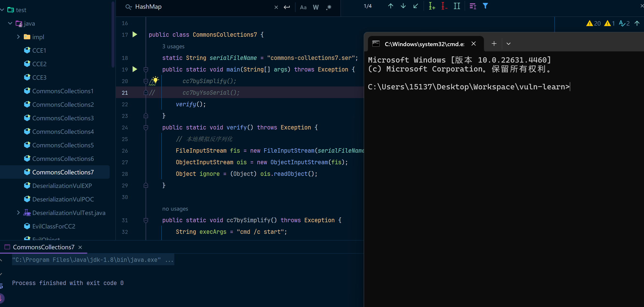This screenshot has height=307, width=644.
Task: Click the 20 warnings indicator
Action: (x=594, y=23)
